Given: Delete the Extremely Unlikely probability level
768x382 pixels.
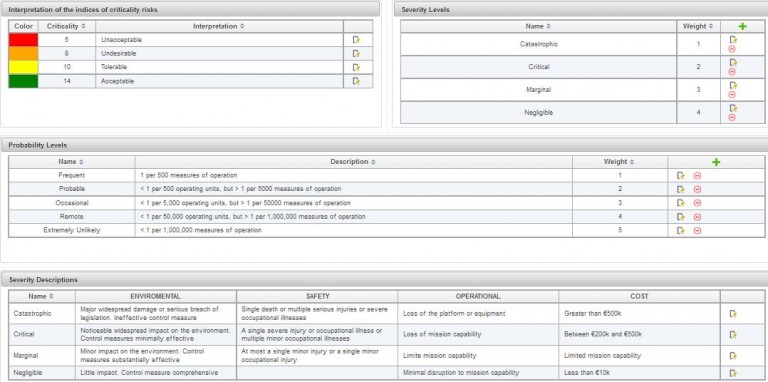Looking at the screenshot, I should click(697, 230).
